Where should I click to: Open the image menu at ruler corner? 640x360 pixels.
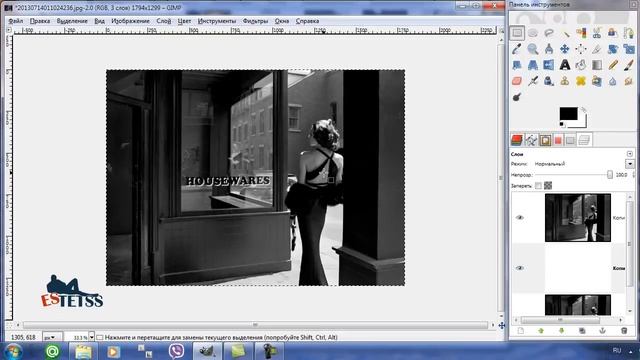[x=9, y=30]
